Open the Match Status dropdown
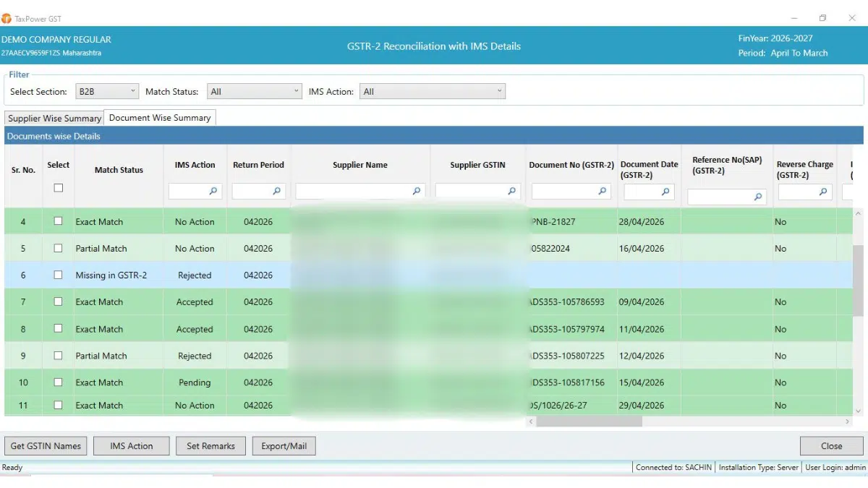Image resolution: width=868 pixels, height=488 pixels. 254,92
